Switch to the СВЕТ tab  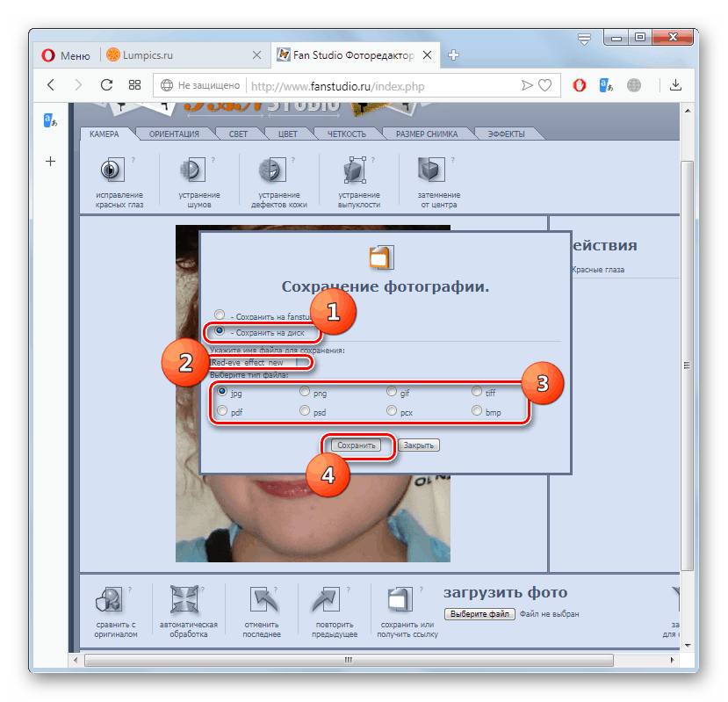tap(238, 134)
